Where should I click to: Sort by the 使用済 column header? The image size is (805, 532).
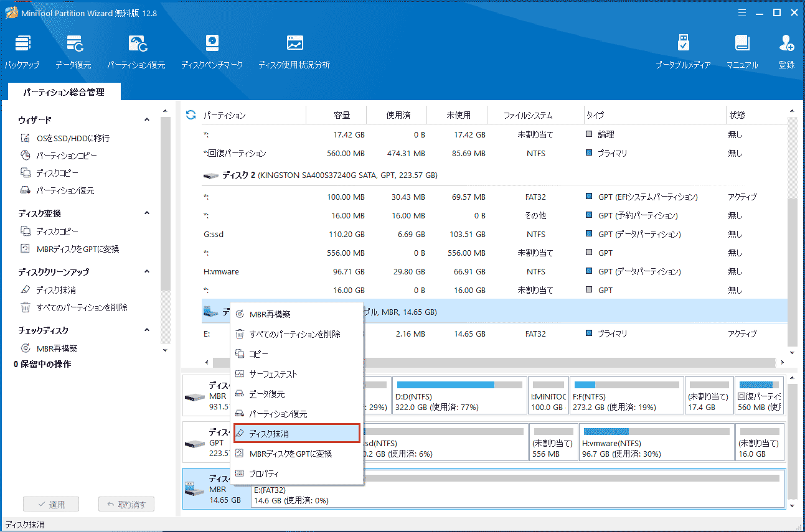[397, 115]
